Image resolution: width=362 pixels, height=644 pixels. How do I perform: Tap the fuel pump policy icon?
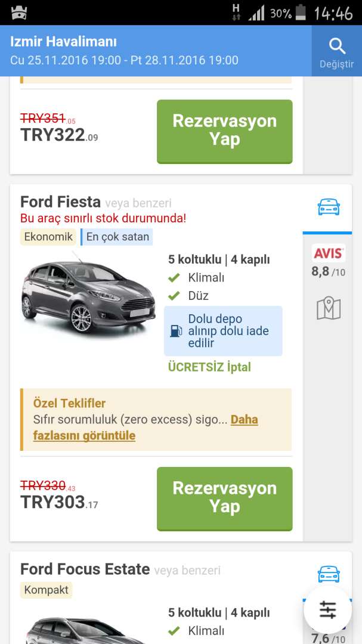coord(176,331)
